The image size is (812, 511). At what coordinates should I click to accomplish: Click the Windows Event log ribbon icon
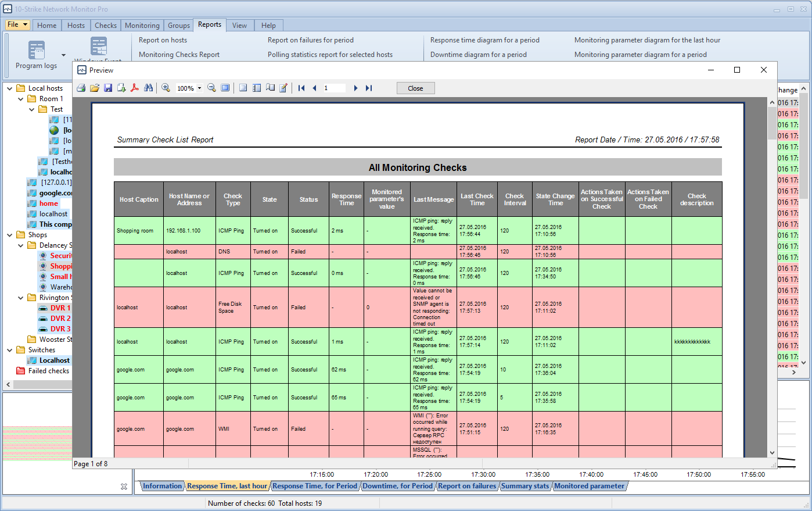pos(99,47)
